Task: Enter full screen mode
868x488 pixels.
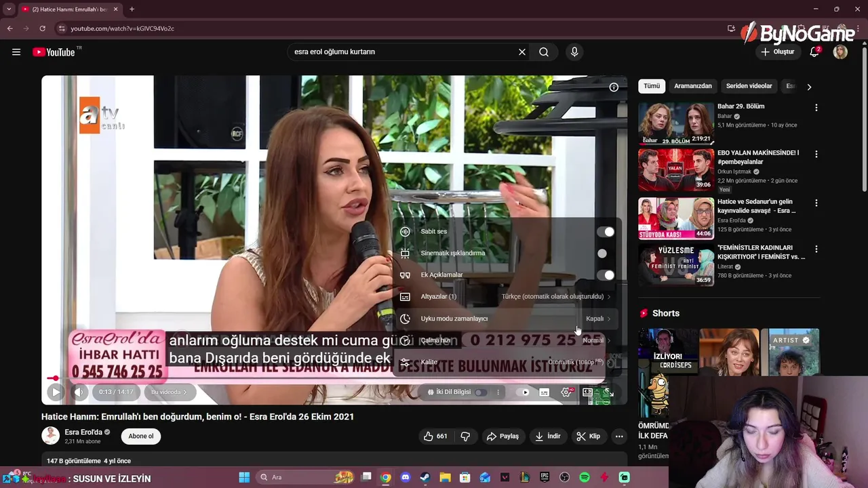Action: (608, 392)
